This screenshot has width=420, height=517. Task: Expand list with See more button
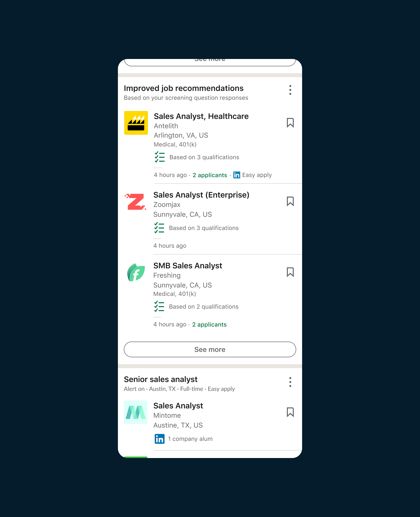pyautogui.click(x=210, y=349)
